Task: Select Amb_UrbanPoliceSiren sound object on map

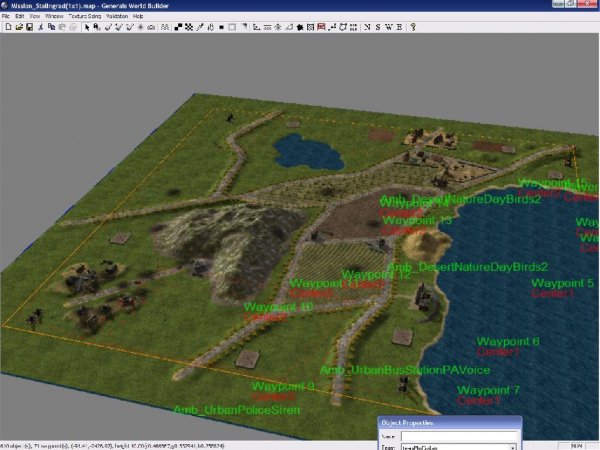Action: point(236,410)
